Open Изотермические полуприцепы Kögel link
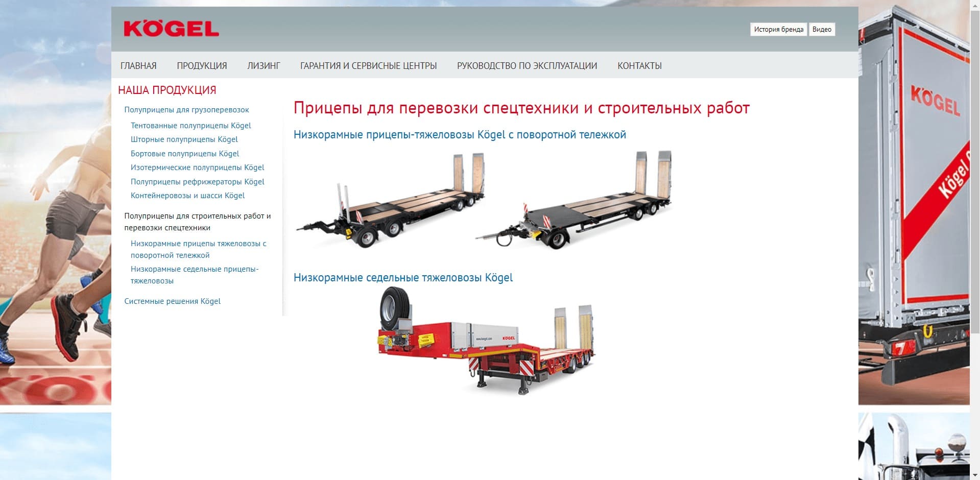980x480 pixels. 197,167
